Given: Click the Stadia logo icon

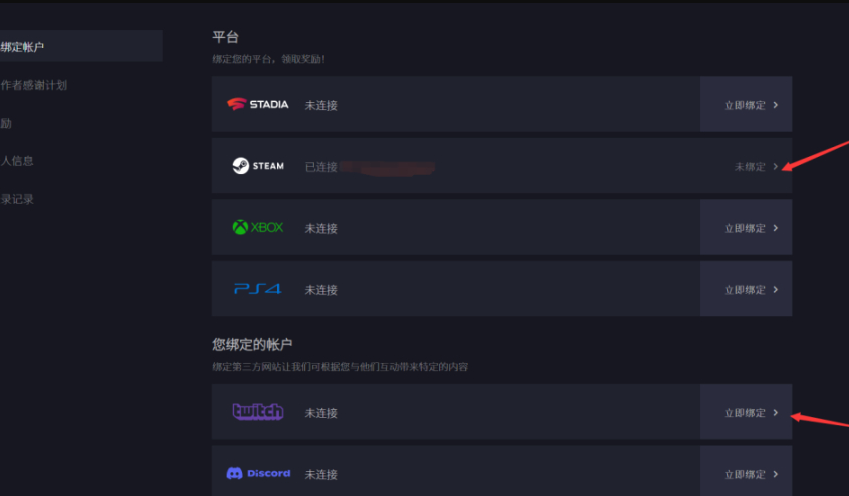Looking at the screenshot, I should click(x=258, y=104).
